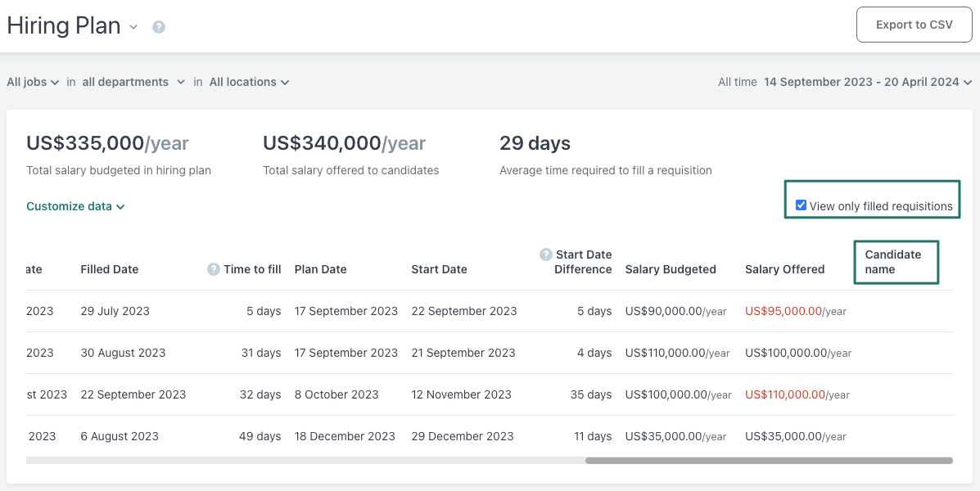The height and width of the screenshot is (491, 980).
Task: Click the Start Date column header
Action: coord(439,269)
